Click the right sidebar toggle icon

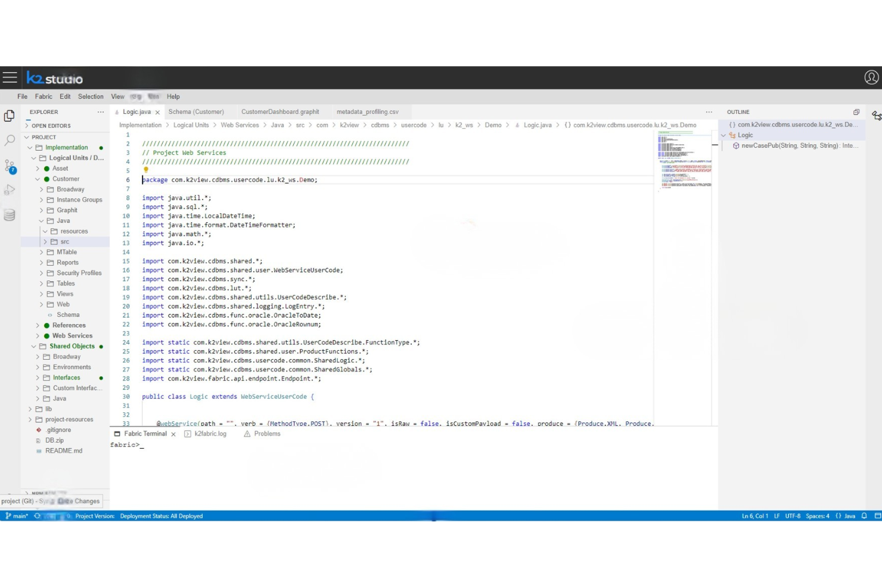876,116
